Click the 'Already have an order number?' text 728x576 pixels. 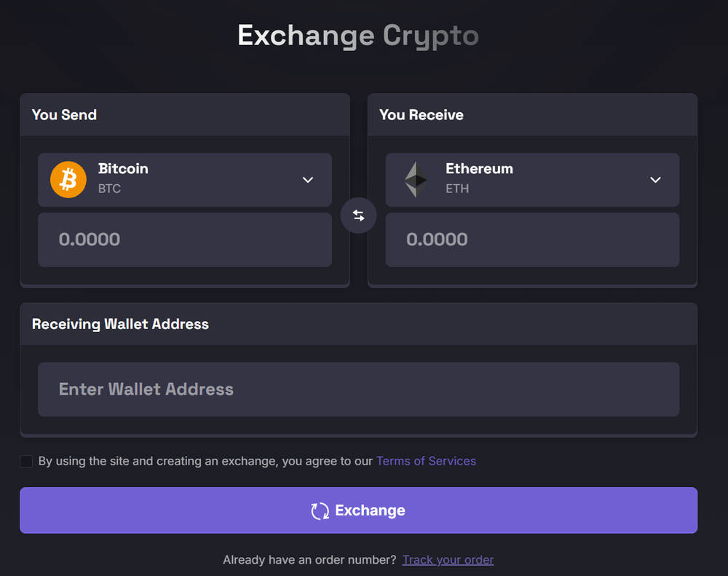click(x=309, y=560)
